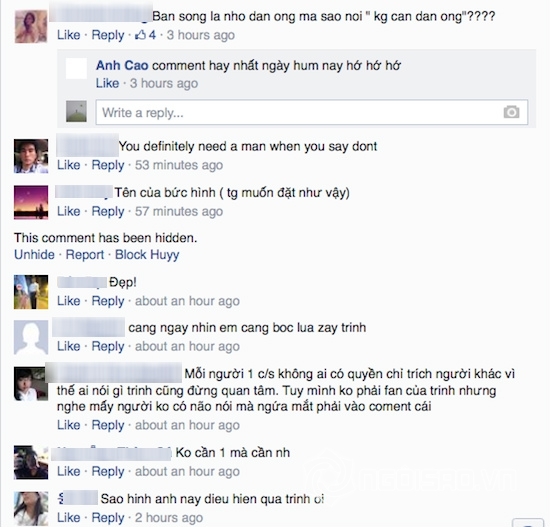Open "53 minutes ago" timestamp link
The height and width of the screenshot is (527, 550).
coord(179,165)
